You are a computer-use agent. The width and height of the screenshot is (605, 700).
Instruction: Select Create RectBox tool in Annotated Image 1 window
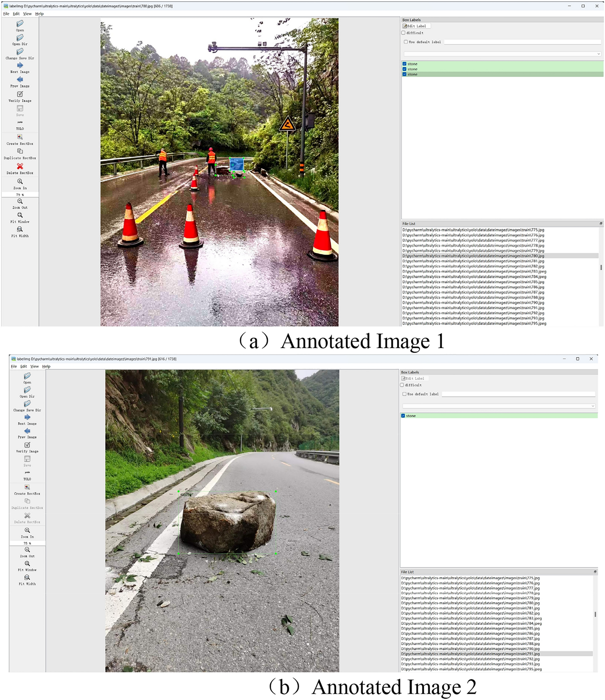point(20,137)
